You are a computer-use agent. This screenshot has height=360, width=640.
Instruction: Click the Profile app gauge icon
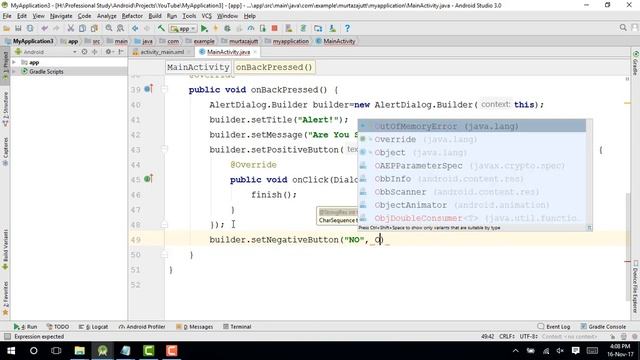(x=251, y=28)
